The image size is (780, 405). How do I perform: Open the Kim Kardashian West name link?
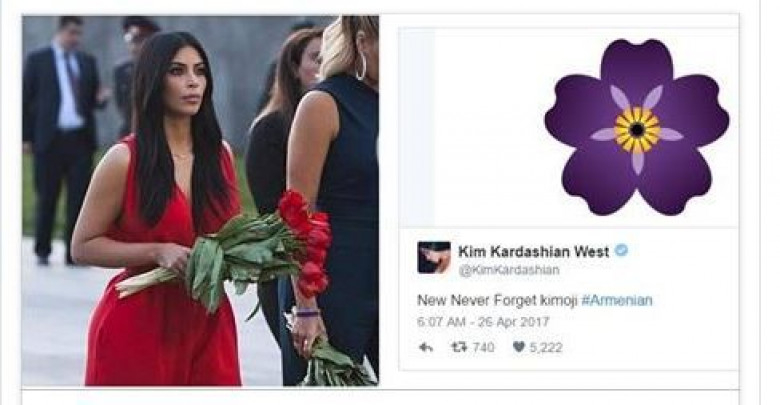pos(533,252)
